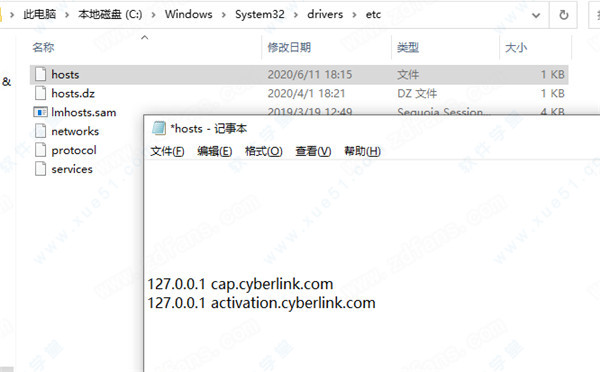
Task: Place cursor in cap.cyberlink.com line
Action: [240, 284]
